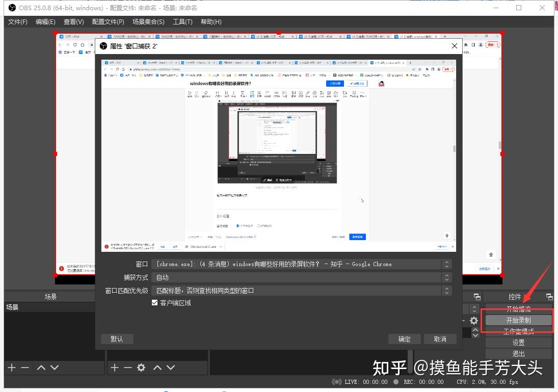558x392 pixels.
Task: Click the REC: 00:00:00 status text
Action: [x=423, y=382]
